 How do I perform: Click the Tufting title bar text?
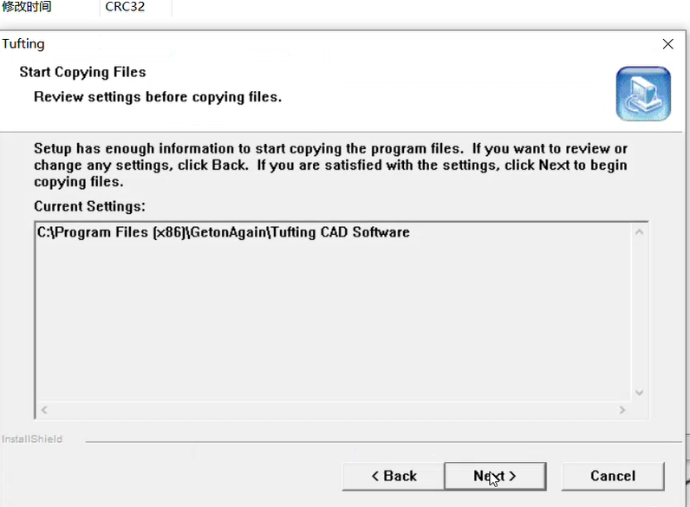coord(23,44)
